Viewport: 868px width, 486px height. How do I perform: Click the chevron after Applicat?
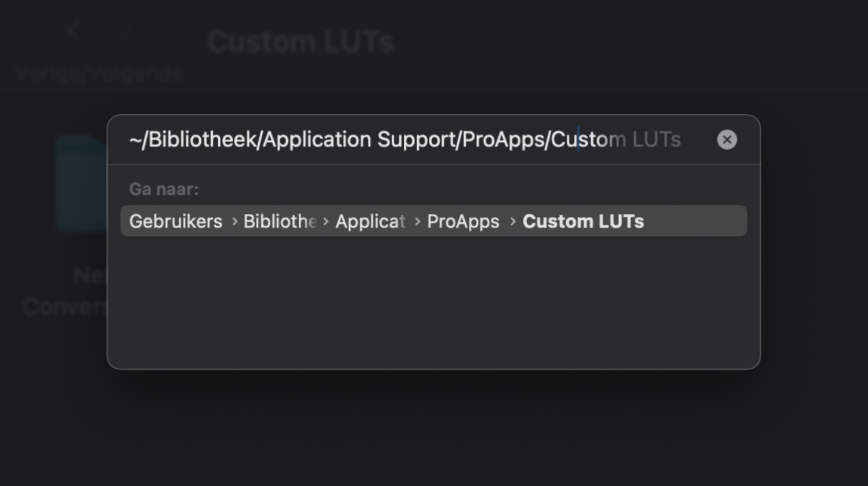[x=417, y=222]
